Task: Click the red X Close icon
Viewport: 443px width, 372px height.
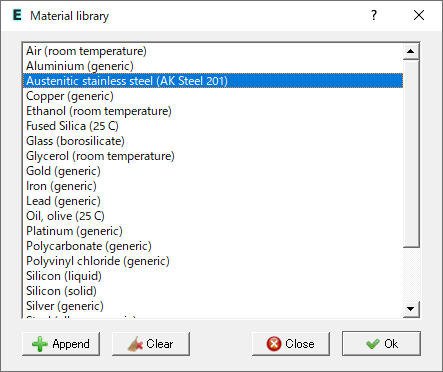Action: [274, 344]
